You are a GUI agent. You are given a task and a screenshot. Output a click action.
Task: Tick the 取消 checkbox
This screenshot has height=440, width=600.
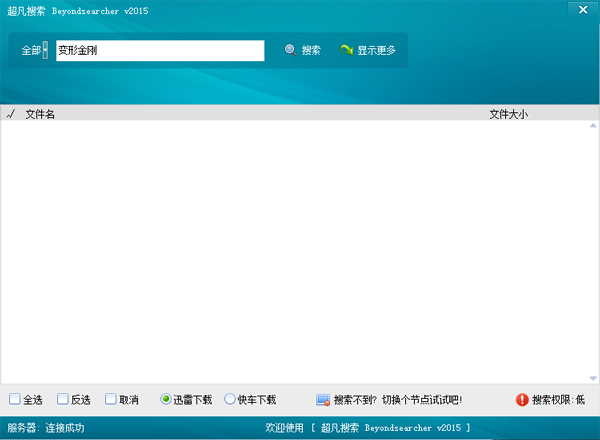click(111, 399)
